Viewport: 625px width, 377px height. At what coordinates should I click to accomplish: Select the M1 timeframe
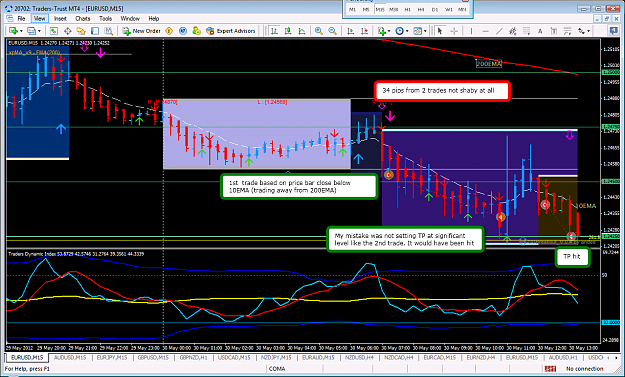[352, 9]
